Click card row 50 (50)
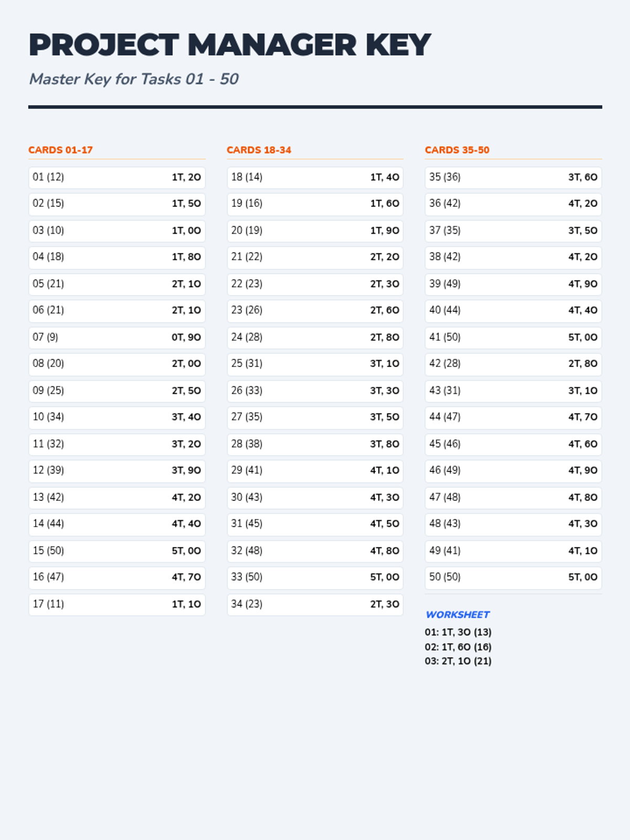The image size is (630, 840). (x=513, y=577)
